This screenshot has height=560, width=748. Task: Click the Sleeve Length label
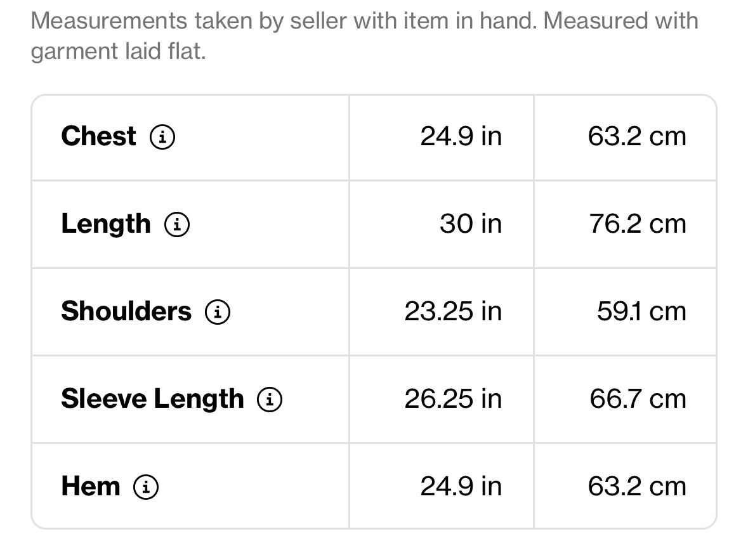tap(152, 399)
